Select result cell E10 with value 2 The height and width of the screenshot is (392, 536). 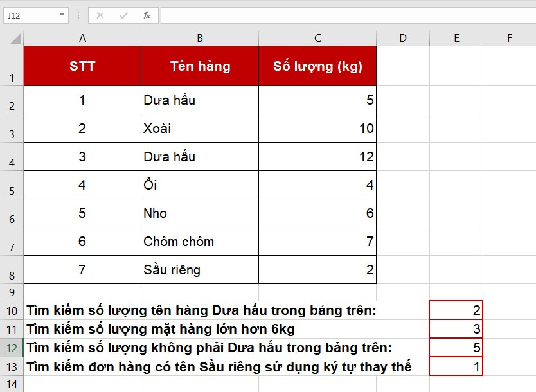[456, 310]
